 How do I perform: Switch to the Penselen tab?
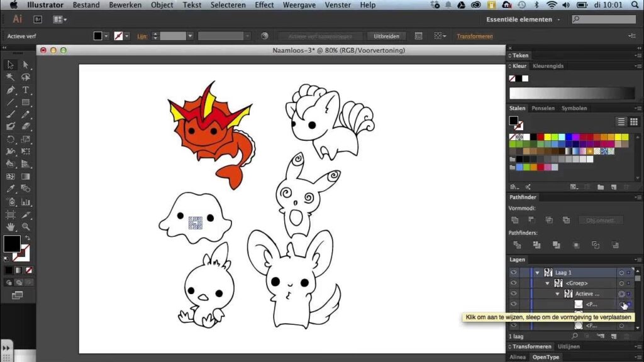[543, 108]
